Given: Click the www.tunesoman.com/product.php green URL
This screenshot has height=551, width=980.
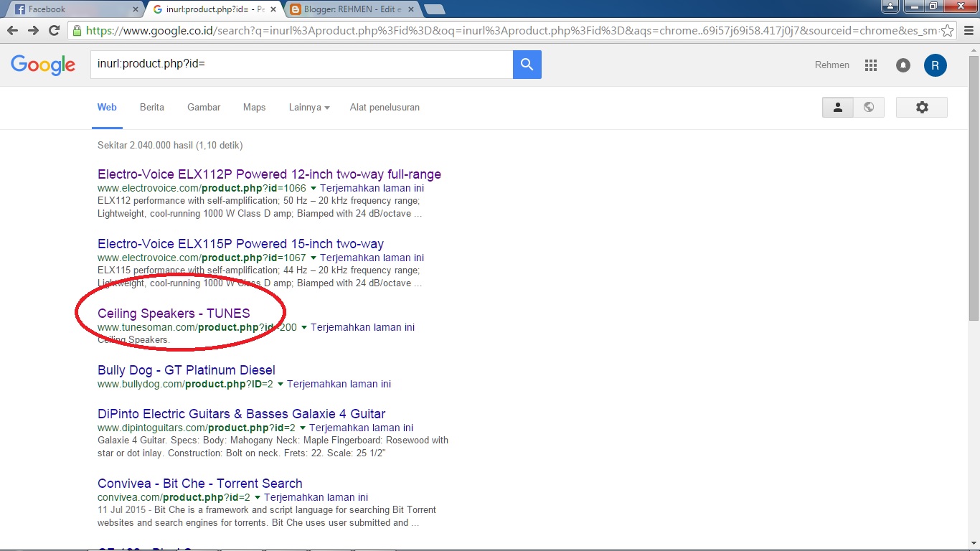Looking at the screenshot, I should (x=197, y=328).
